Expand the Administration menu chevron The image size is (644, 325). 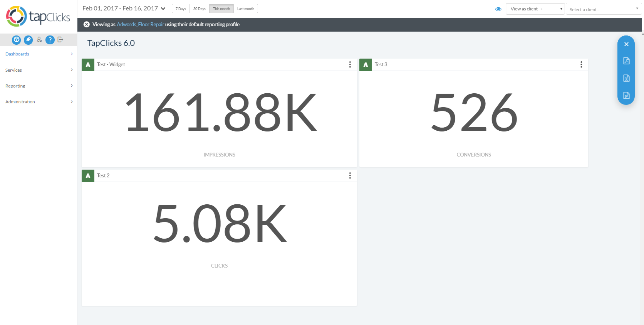pyautogui.click(x=72, y=102)
